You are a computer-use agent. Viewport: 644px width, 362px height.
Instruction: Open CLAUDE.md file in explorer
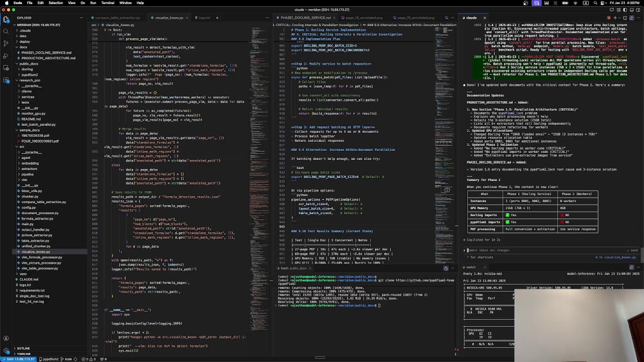tap(29, 279)
